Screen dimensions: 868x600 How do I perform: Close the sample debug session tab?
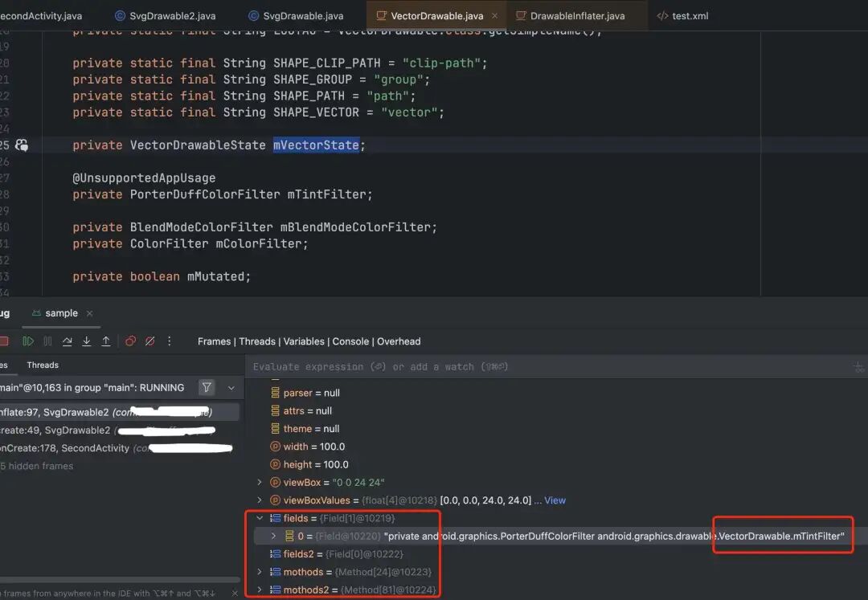coord(90,313)
